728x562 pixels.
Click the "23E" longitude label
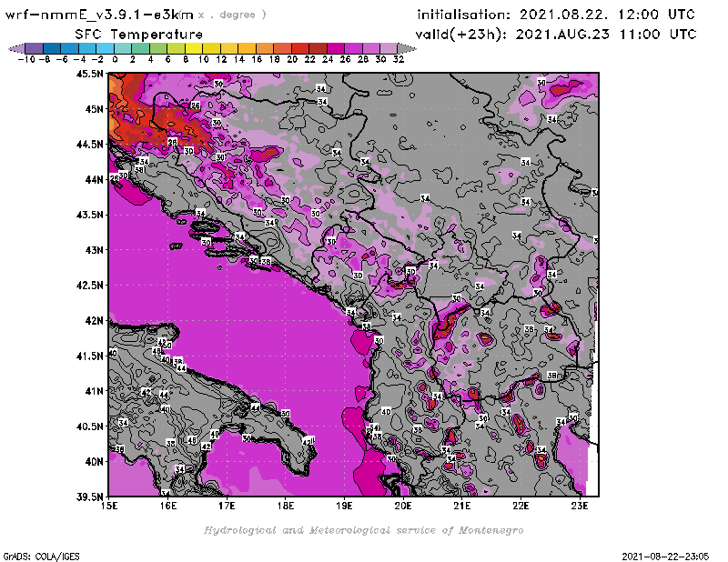pyautogui.click(x=580, y=506)
